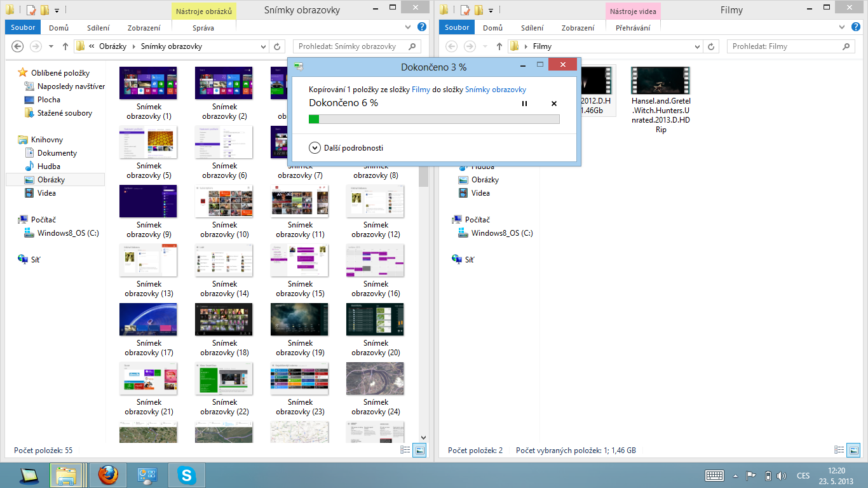Refresh the Filmy folder address bar
The image size is (868, 488).
[712, 46]
